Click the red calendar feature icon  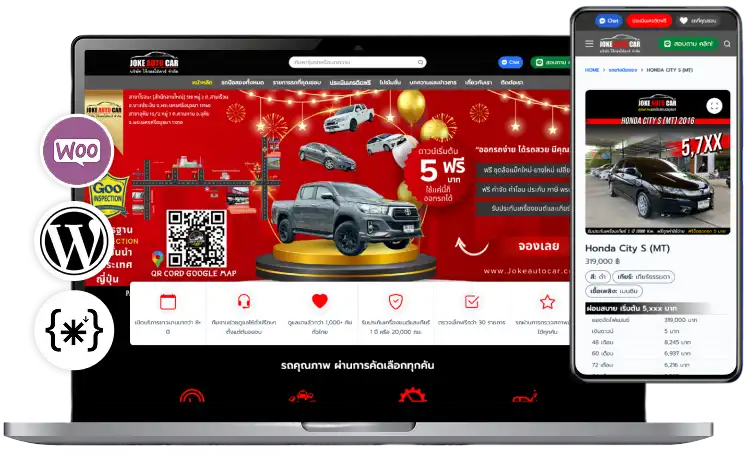tap(167, 301)
